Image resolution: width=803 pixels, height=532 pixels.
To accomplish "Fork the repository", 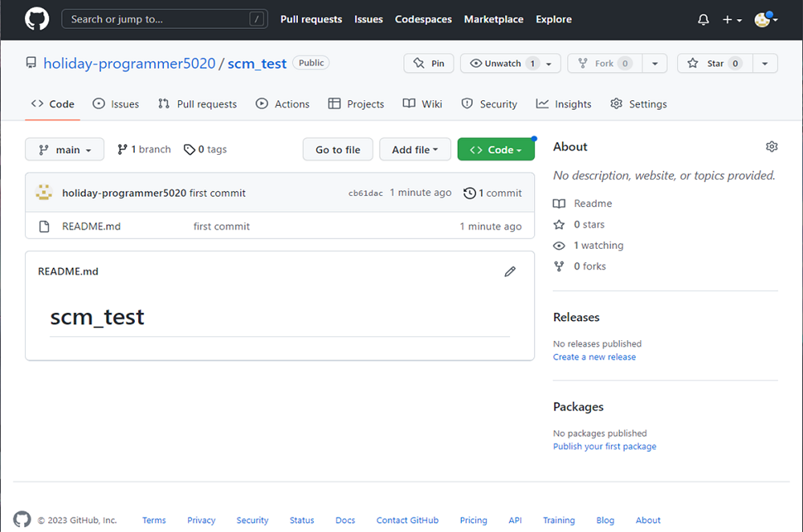I will coord(605,63).
